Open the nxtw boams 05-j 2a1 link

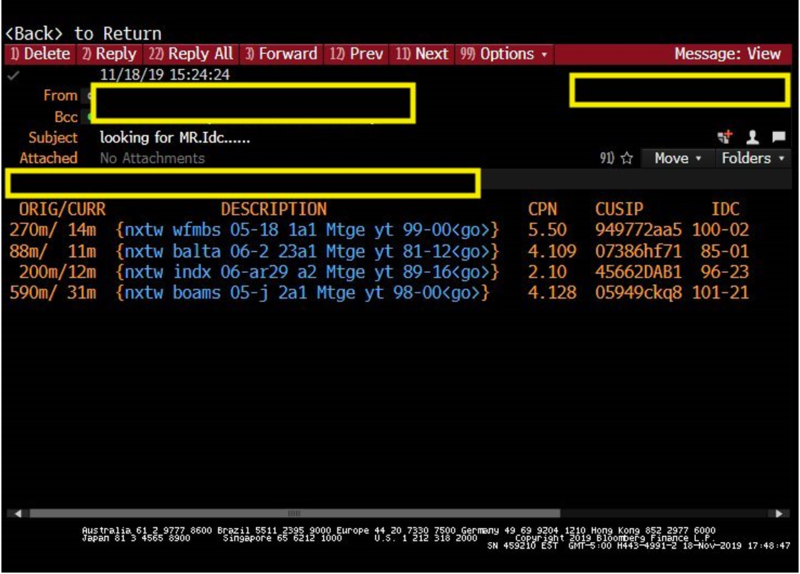tap(302, 293)
